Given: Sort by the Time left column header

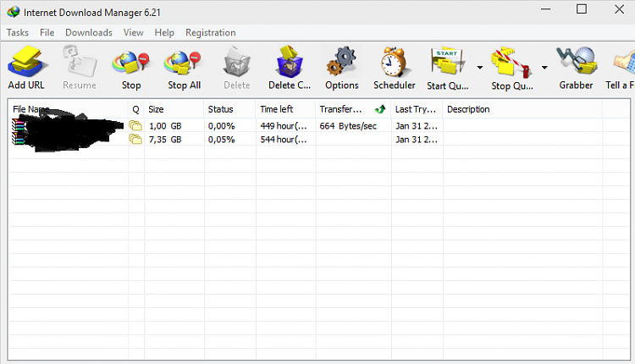Looking at the screenshot, I should point(285,109).
